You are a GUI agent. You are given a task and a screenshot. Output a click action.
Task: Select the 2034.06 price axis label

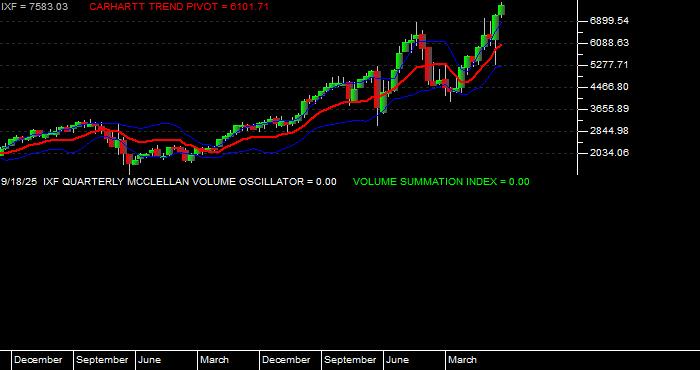pyautogui.click(x=609, y=153)
